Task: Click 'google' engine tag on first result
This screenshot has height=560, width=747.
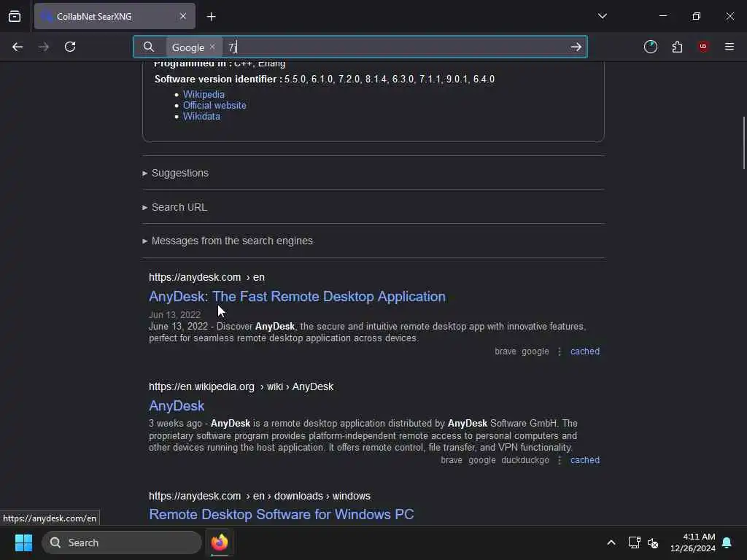Action: pyautogui.click(x=535, y=351)
